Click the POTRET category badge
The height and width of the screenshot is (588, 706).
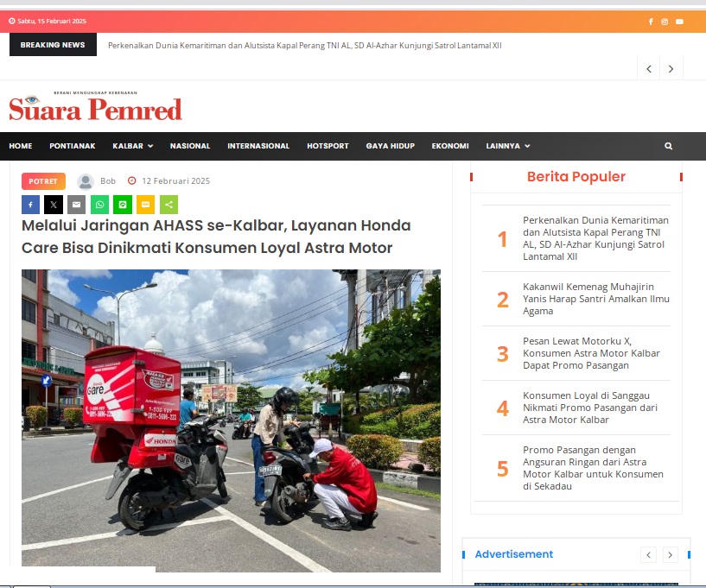(43, 181)
